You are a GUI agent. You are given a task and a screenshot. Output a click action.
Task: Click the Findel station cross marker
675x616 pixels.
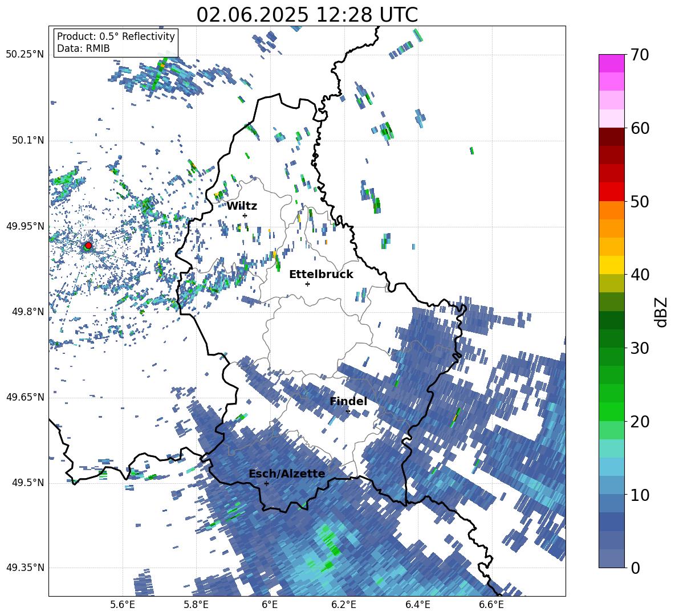348,411
